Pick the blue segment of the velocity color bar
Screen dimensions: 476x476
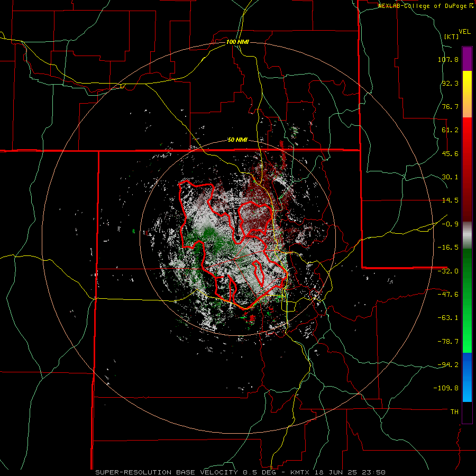click(x=467, y=377)
